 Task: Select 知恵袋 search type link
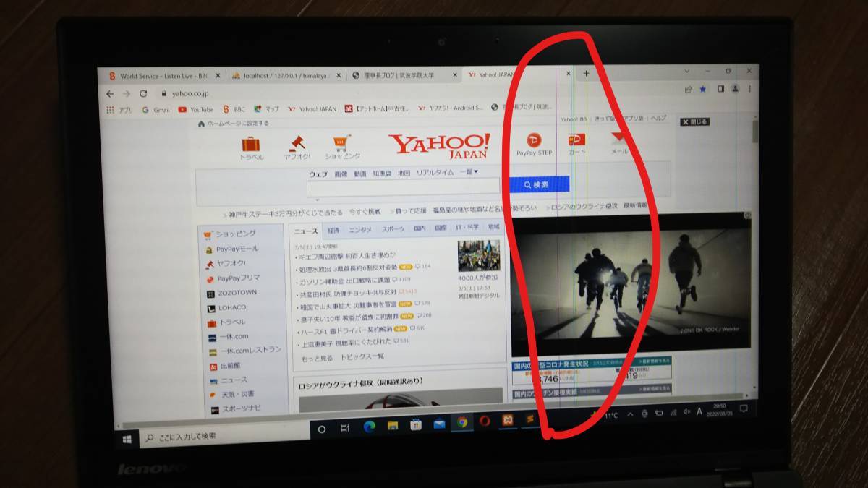coord(382,174)
